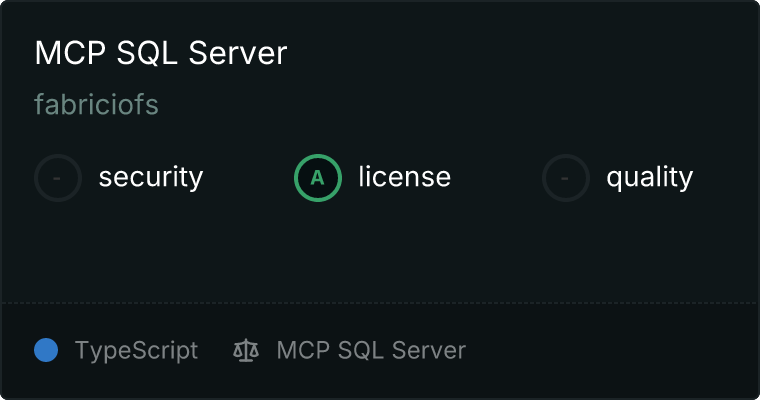Click the balance scales license icon
The height and width of the screenshot is (400, 760).
click(x=245, y=350)
